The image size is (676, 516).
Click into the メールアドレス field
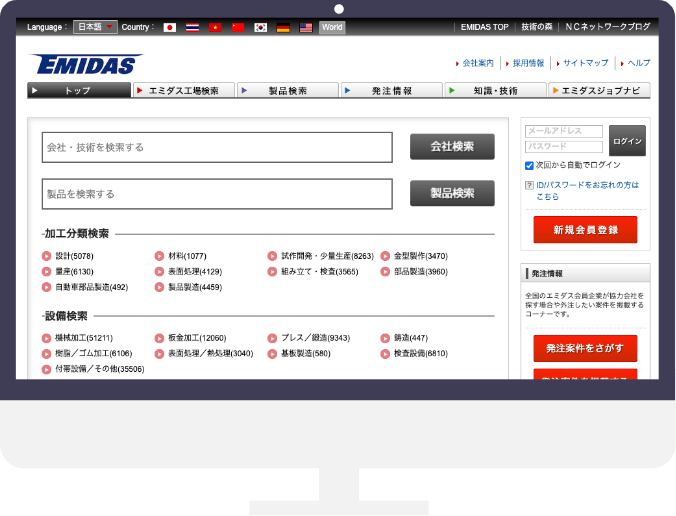click(x=564, y=131)
